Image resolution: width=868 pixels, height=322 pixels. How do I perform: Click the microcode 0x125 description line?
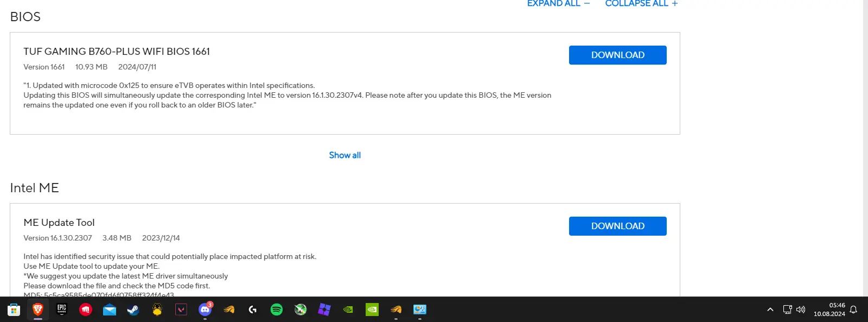coord(169,85)
